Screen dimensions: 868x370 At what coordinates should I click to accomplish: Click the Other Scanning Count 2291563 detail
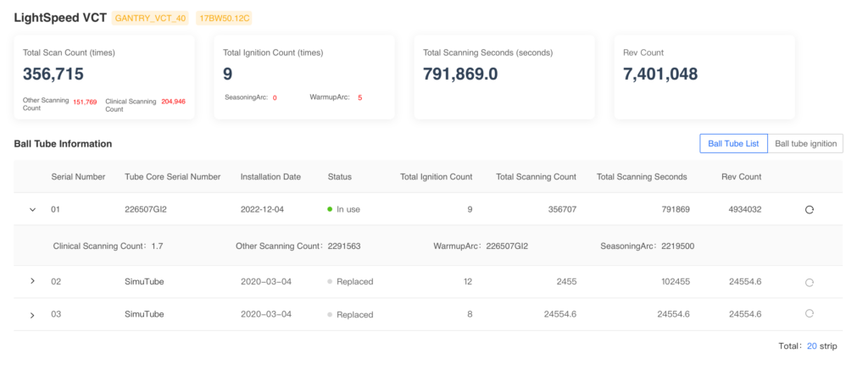[x=298, y=246]
